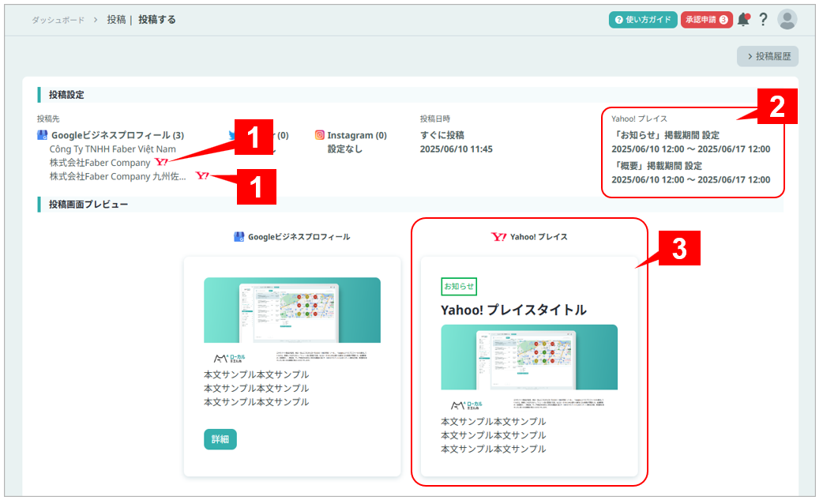Click the Google Business Profile icon in 投稿先
The width and height of the screenshot is (823, 504).
pyautogui.click(x=42, y=135)
